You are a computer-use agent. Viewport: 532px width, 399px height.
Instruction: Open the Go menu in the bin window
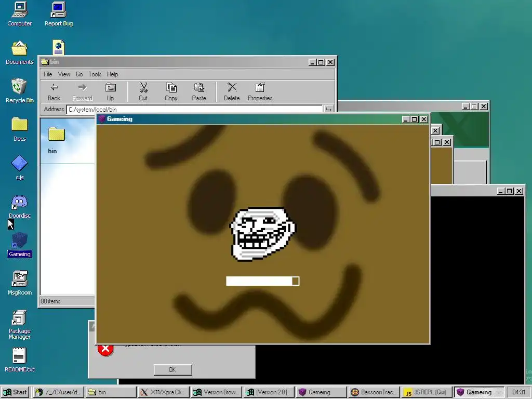coord(79,74)
